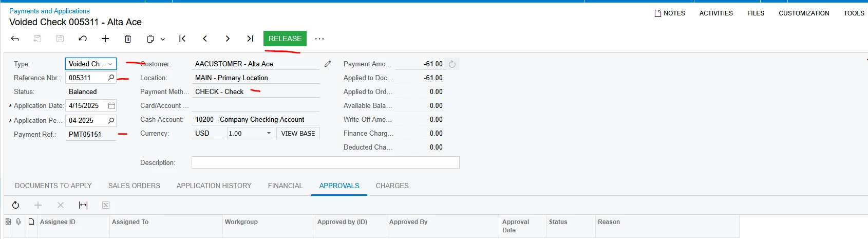The height and width of the screenshot is (239, 868).
Task: Click the VIEW BASE button
Action: coord(298,133)
